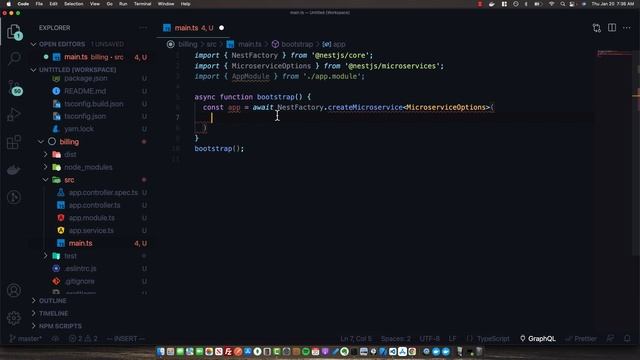640x360 pixels.
Task: Click GraphQL status bar item
Action: click(538, 338)
